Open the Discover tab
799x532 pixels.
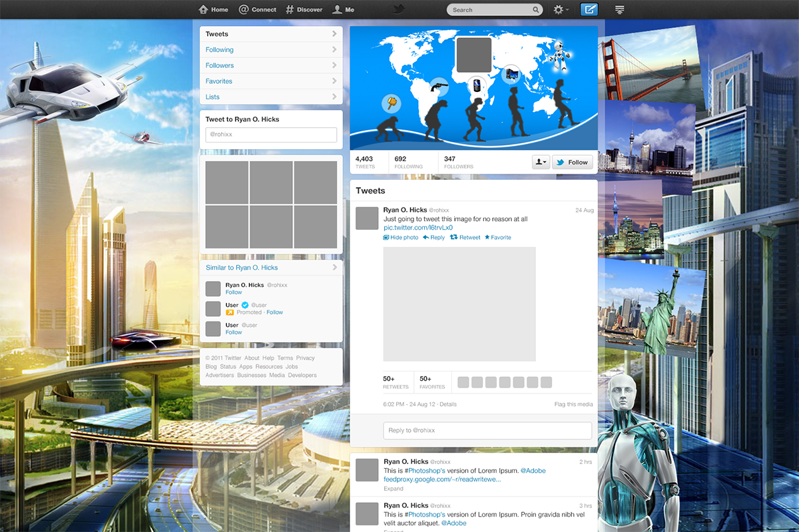point(304,9)
